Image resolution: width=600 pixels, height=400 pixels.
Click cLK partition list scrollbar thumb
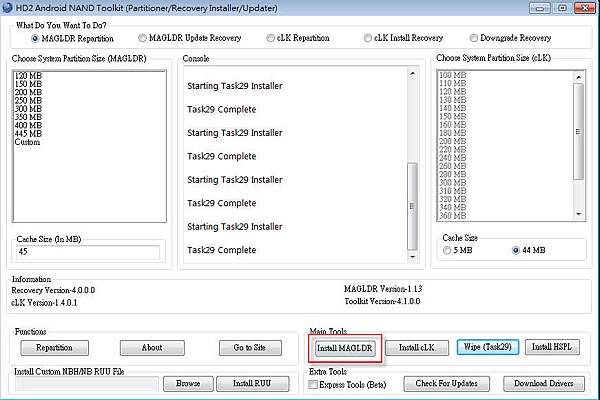579,131
